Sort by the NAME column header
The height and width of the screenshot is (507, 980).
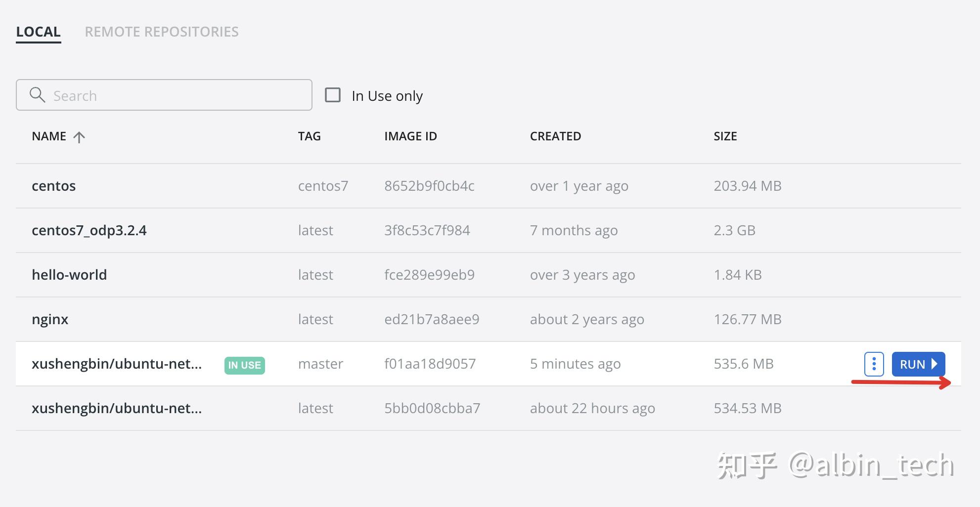pyautogui.click(x=49, y=136)
